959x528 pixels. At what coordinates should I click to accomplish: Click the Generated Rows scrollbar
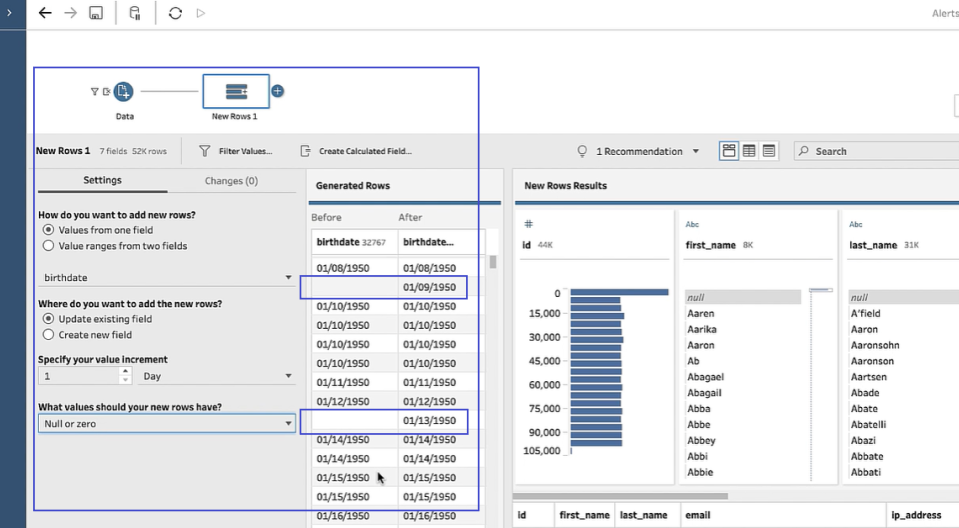click(493, 262)
